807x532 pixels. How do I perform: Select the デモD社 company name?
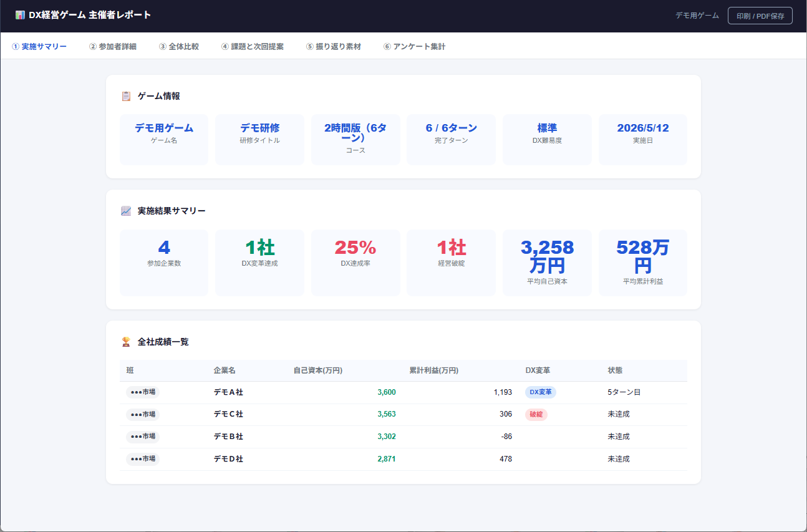coord(228,459)
